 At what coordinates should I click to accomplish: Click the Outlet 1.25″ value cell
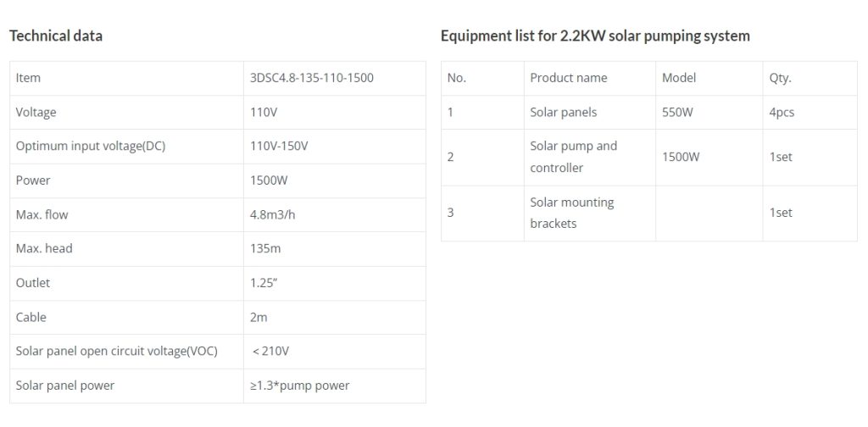coord(334,283)
